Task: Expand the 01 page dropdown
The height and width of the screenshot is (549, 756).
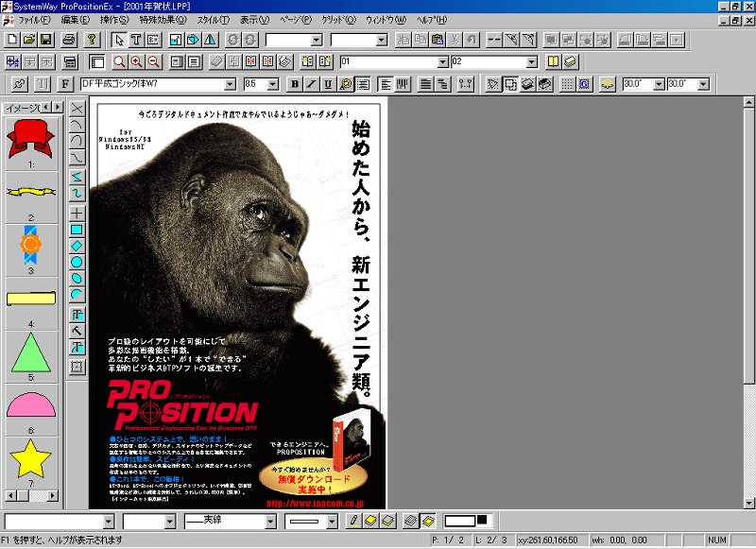Action: pyautogui.click(x=443, y=62)
